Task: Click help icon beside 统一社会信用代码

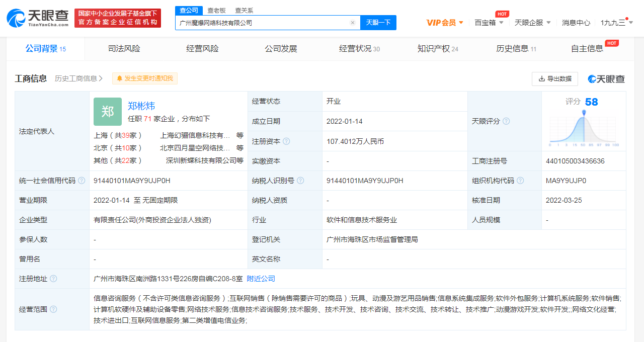Action: pos(82,181)
